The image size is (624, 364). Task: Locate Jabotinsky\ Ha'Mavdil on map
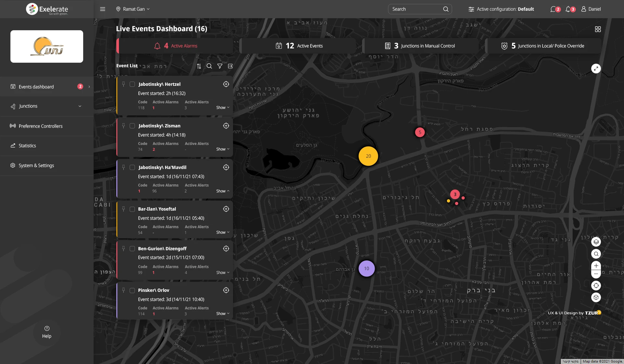click(226, 167)
